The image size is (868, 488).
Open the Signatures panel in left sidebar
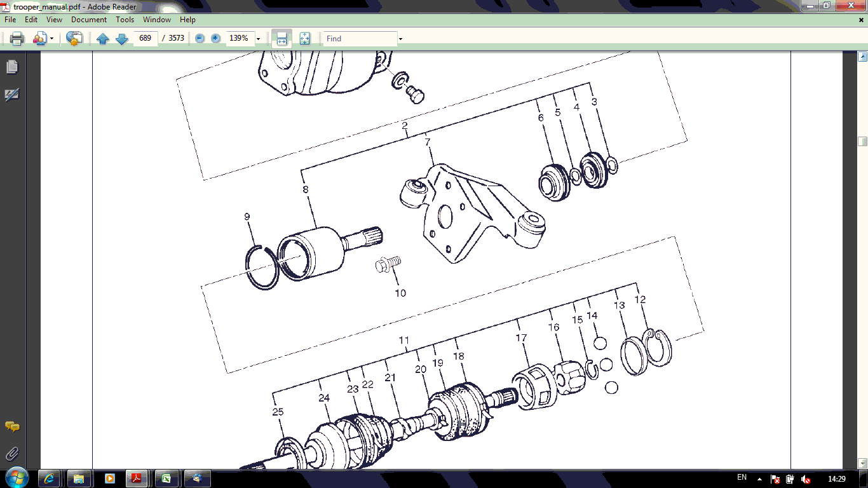pyautogui.click(x=12, y=95)
